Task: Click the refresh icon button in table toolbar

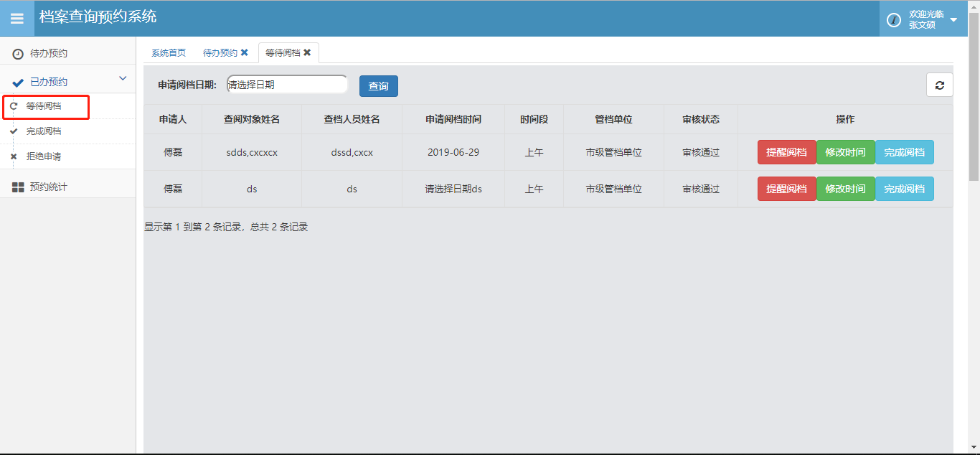Action: [939, 85]
